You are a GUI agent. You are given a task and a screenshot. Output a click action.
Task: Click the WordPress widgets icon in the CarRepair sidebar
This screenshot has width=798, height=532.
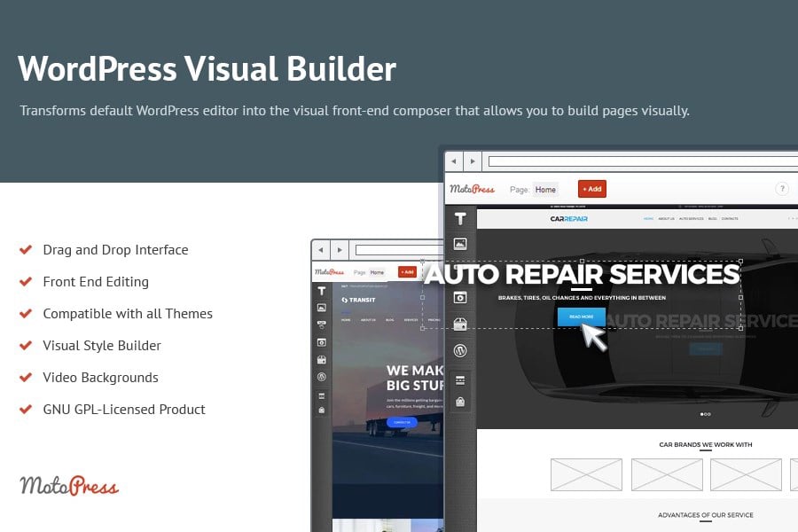point(460,350)
